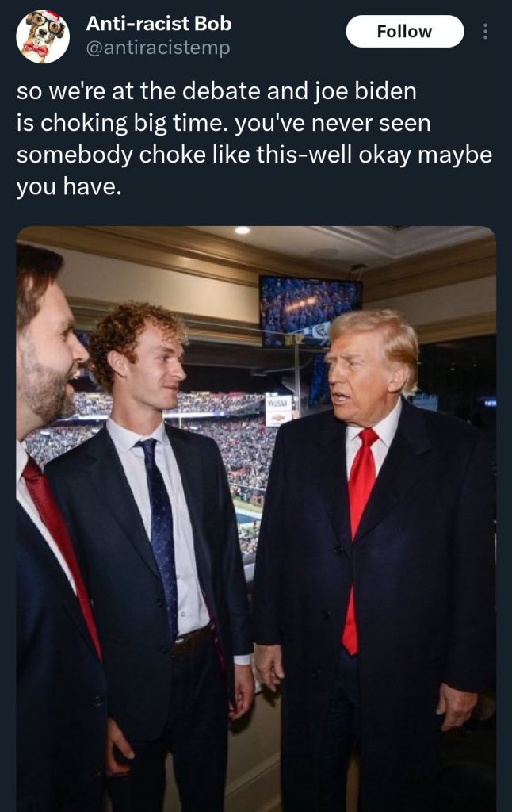Image resolution: width=512 pixels, height=812 pixels.
Task: Click the recessed ceiling light in the photo
Action: click(242, 230)
